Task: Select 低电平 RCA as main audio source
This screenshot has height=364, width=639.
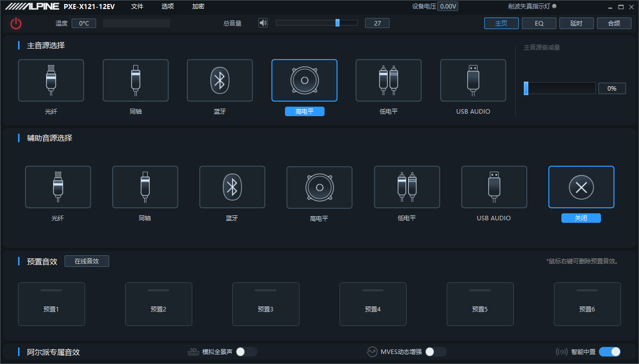Action: [x=389, y=81]
